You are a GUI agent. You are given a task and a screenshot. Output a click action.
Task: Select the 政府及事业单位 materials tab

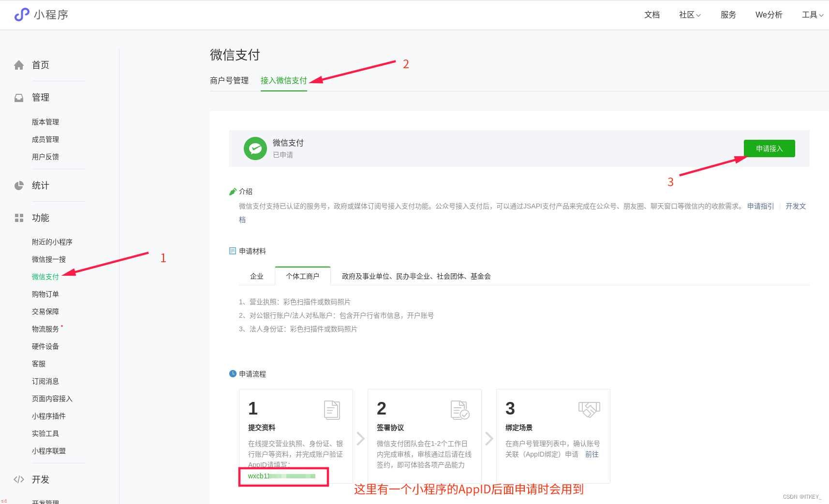[x=416, y=276]
